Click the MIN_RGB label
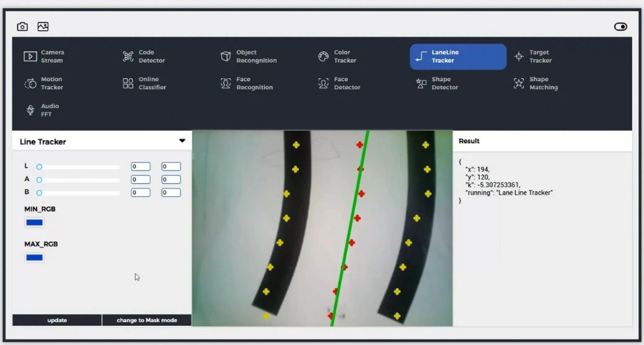This screenshot has height=345, width=644. 40,209
